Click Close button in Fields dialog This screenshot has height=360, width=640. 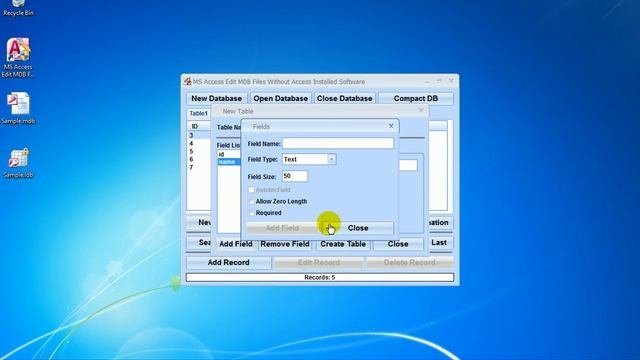click(x=358, y=228)
